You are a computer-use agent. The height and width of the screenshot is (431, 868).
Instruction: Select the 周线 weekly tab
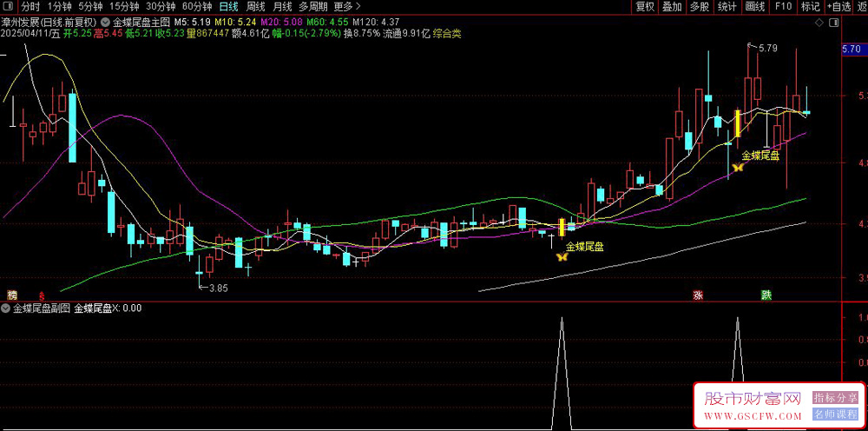tap(256, 7)
